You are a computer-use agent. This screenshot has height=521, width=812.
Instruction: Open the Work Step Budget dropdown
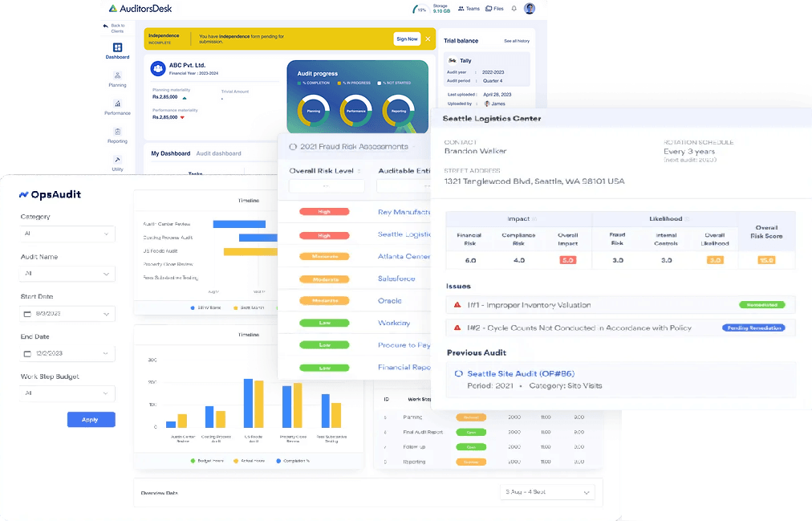click(x=67, y=393)
